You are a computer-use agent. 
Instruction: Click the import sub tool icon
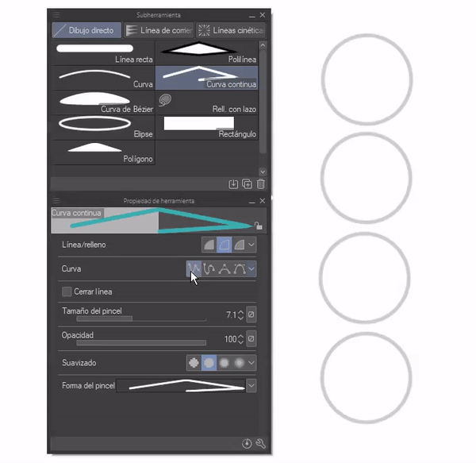(x=233, y=183)
